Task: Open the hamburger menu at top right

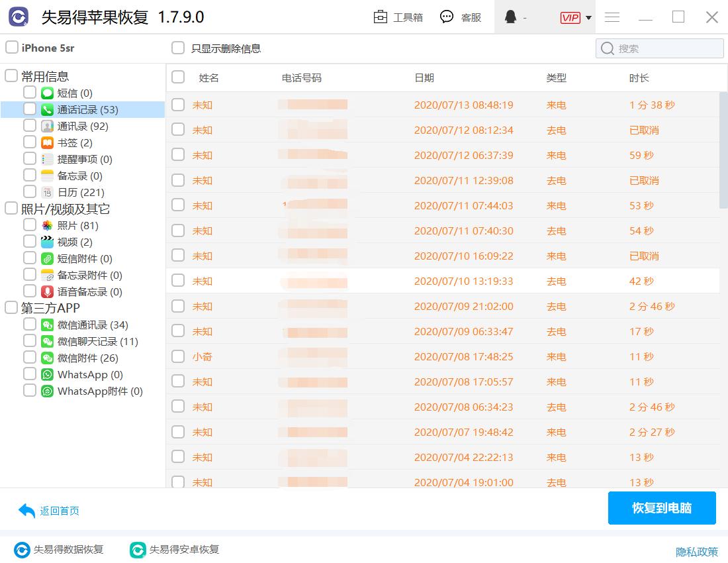Action: point(612,17)
